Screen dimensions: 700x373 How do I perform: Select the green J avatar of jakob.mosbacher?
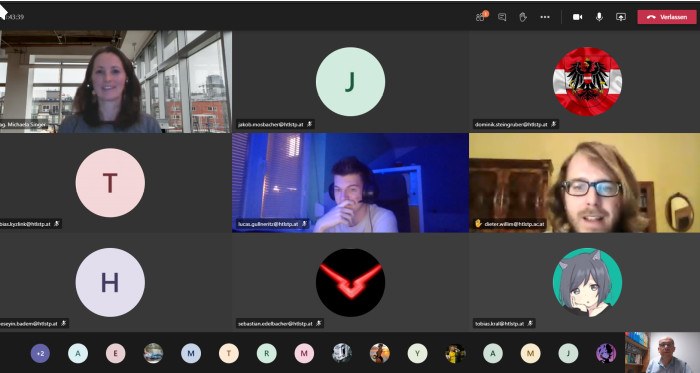(x=350, y=82)
